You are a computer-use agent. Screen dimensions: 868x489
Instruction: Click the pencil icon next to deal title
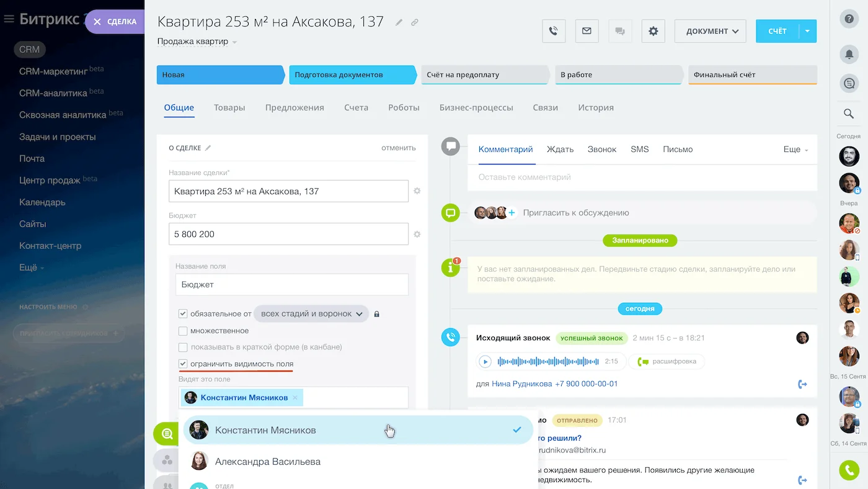(x=399, y=22)
